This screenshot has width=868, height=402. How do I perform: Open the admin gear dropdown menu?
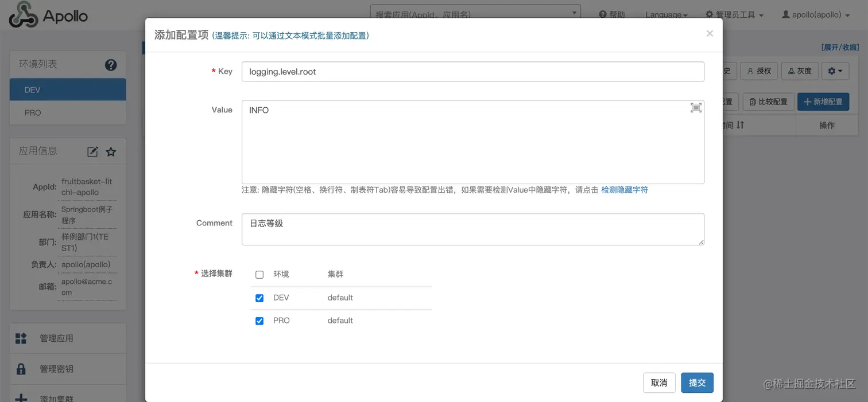tap(835, 71)
